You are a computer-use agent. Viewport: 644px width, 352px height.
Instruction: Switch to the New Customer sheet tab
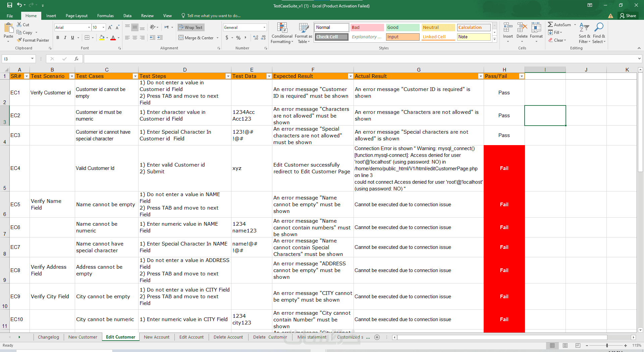click(83, 337)
